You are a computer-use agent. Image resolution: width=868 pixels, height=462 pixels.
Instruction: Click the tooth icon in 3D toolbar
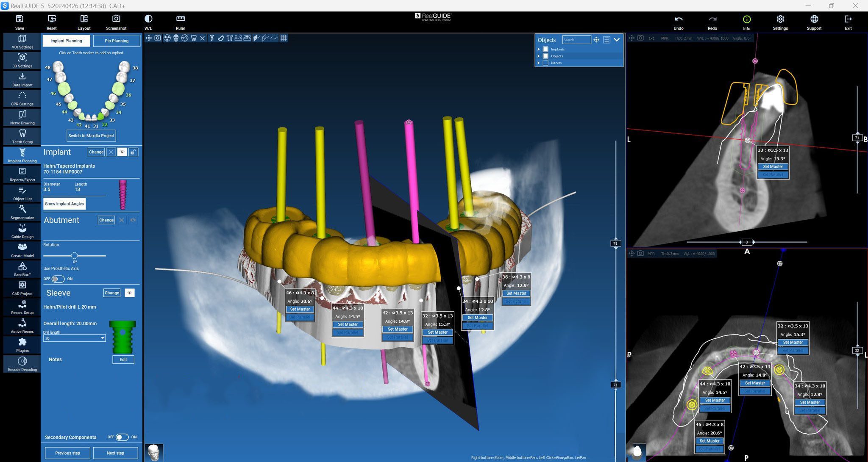click(194, 38)
